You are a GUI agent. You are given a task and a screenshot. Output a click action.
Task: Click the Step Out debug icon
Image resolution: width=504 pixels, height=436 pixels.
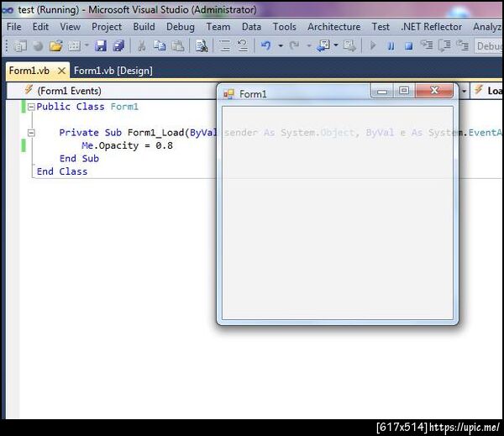click(462, 45)
